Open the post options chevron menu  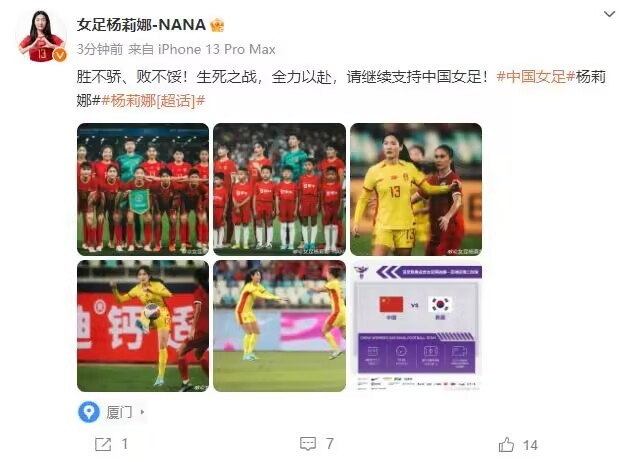tap(609, 14)
